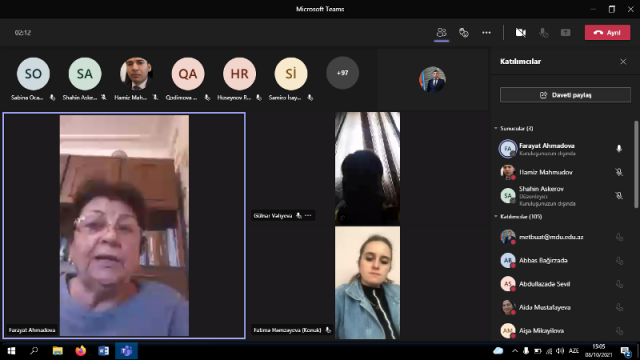Viewport: 640px width, 360px height.
Task: Open the participants panel icon
Action: click(x=441, y=32)
